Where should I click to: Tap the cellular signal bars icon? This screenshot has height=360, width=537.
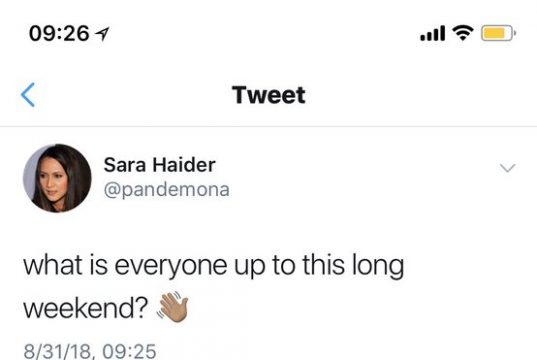433,33
